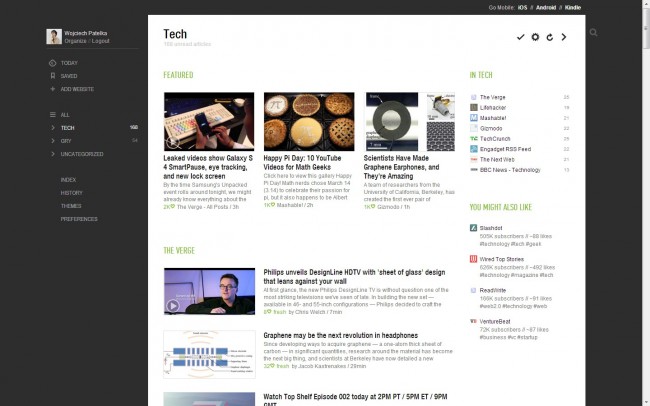Open 'Leaked videos show Galaxy S 4' headline
650x406 pixels.
point(208,167)
